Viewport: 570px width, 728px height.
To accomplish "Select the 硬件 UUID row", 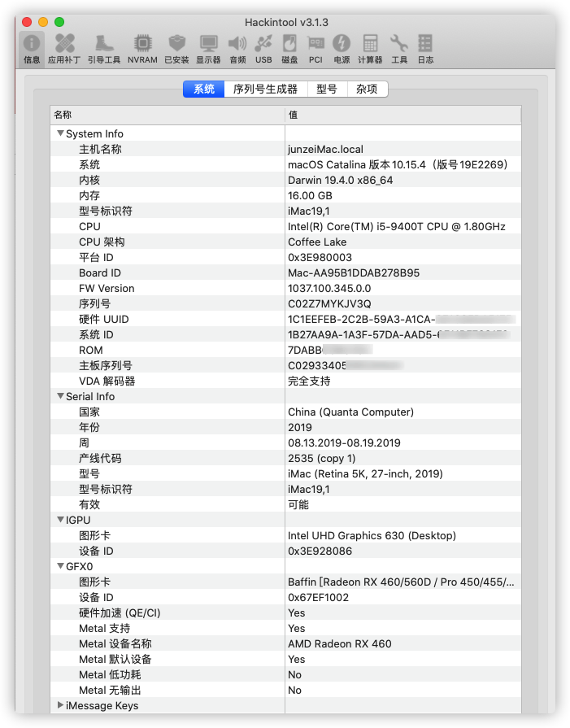I will click(285, 319).
